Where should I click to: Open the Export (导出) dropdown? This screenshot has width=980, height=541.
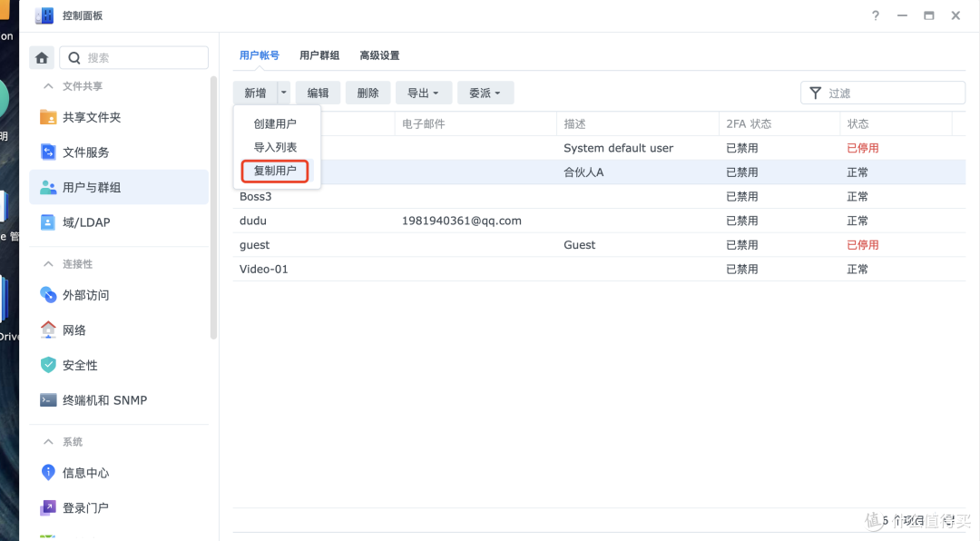pyautogui.click(x=423, y=93)
